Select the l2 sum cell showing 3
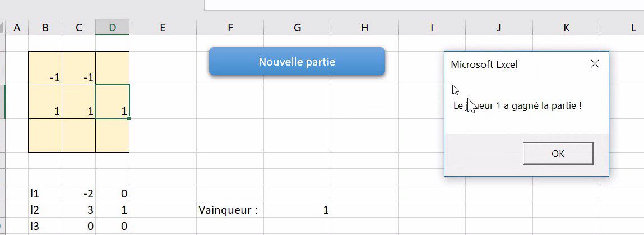Screen dimensions: 644x235 click(x=79, y=210)
